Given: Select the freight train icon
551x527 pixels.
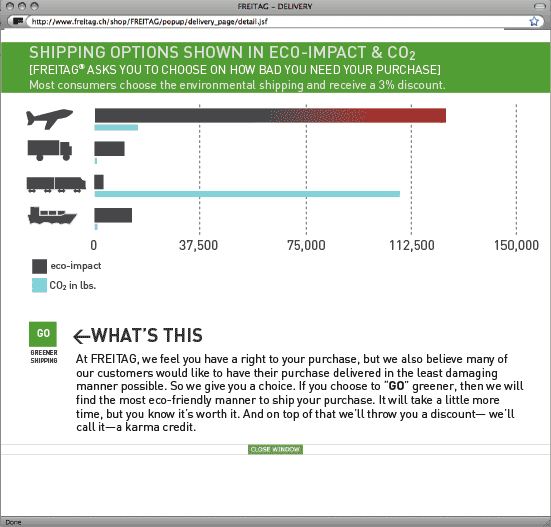Looking at the screenshot, I should [56, 184].
